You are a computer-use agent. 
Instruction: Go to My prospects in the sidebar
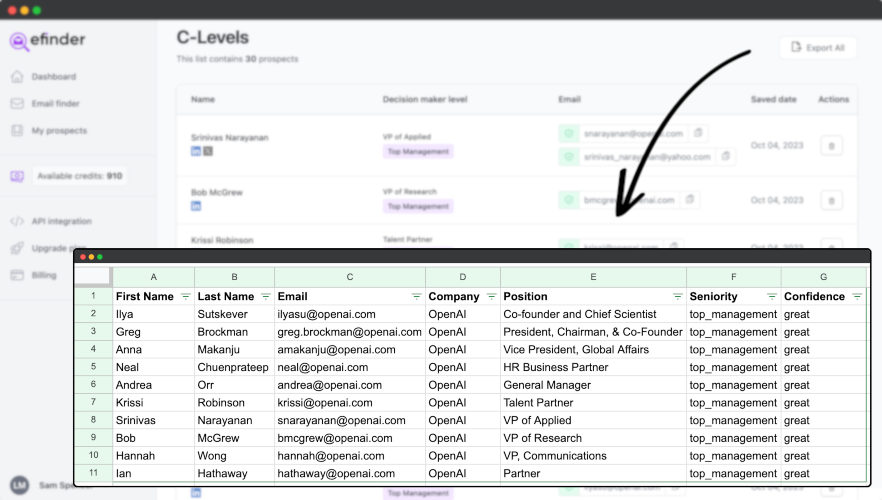pyautogui.click(x=59, y=130)
